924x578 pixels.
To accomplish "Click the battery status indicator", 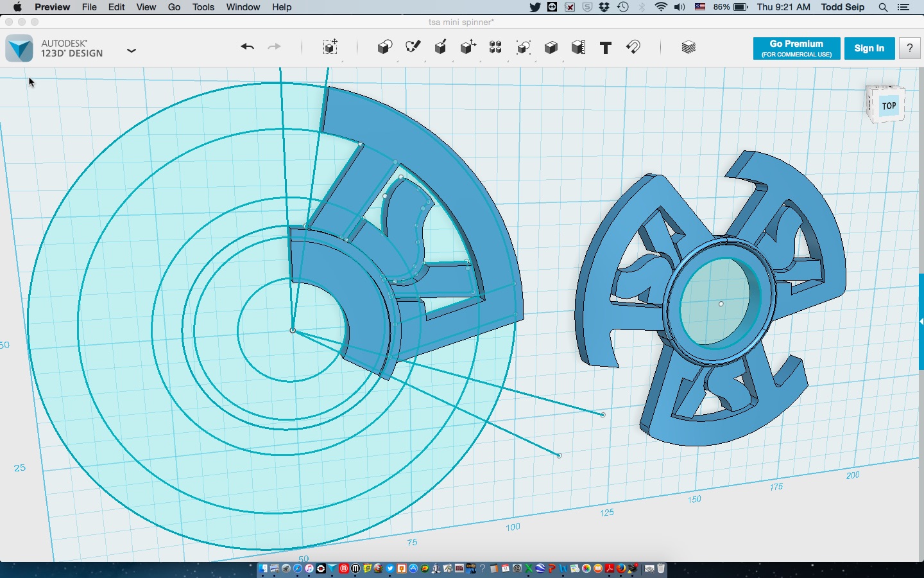I will [731, 7].
